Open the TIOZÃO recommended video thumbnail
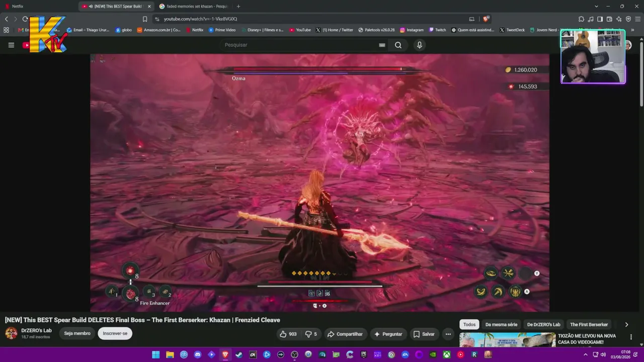The height and width of the screenshot is (362, 644). (507, 340)
